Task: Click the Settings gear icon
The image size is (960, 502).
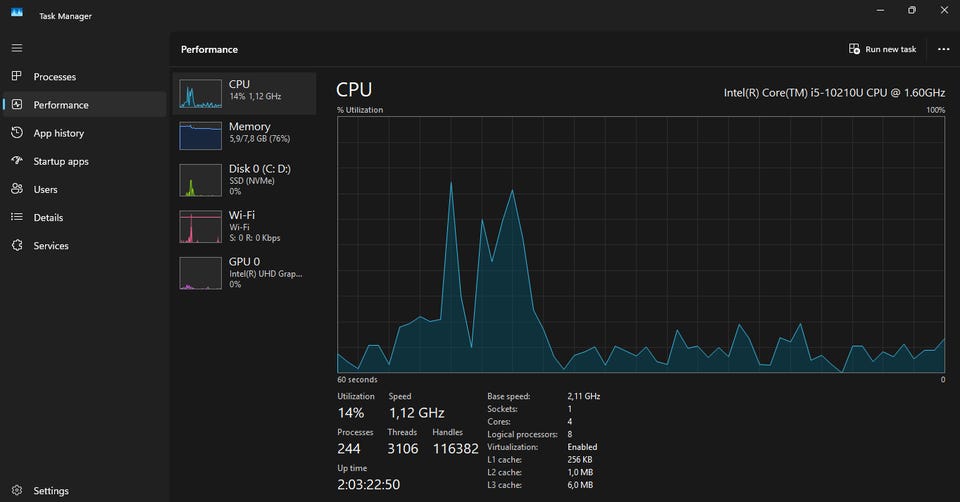Action: click(17, 490)
